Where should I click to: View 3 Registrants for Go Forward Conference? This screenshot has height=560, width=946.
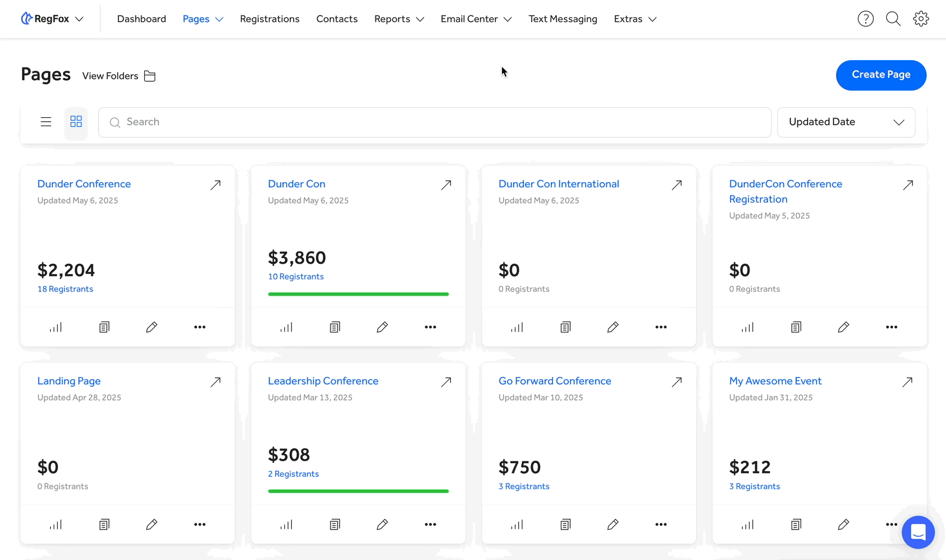coord(524,487)
